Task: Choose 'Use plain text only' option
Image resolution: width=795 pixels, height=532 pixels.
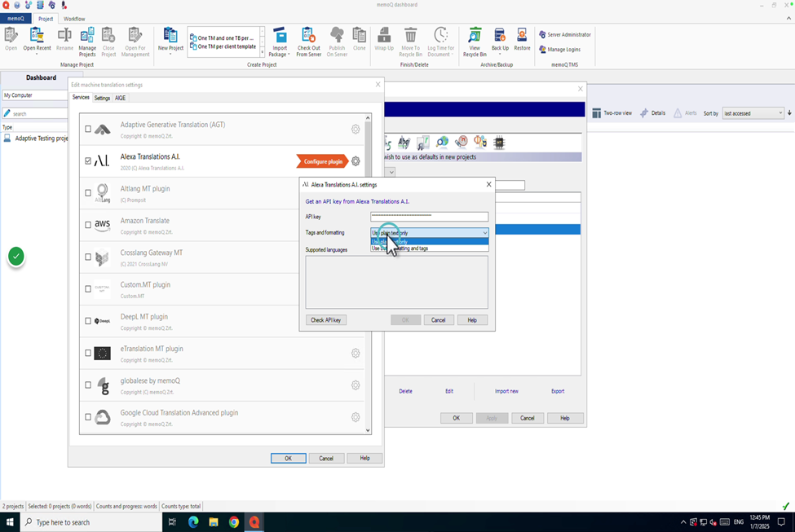Action: [x=429, y=242]
